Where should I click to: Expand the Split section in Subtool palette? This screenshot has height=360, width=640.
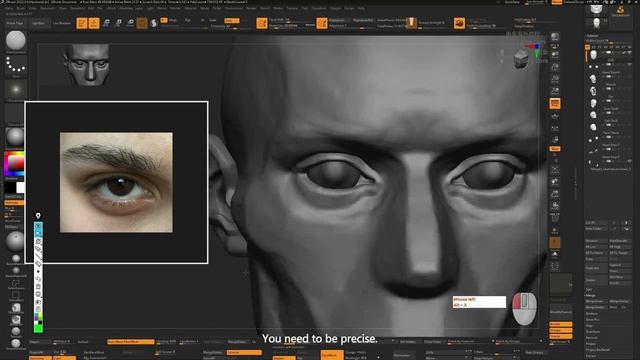click(589, 289)
